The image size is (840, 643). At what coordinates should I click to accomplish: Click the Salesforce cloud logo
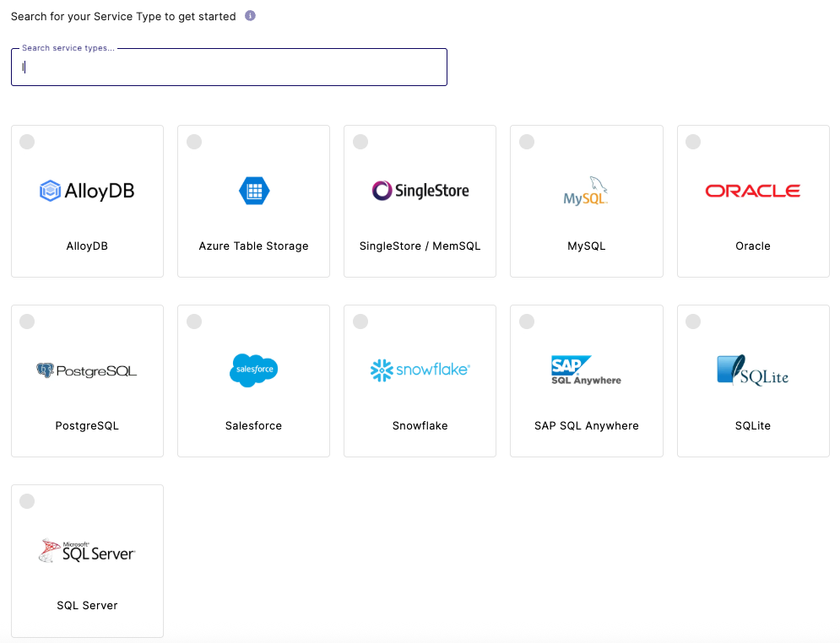click(253, 370)
